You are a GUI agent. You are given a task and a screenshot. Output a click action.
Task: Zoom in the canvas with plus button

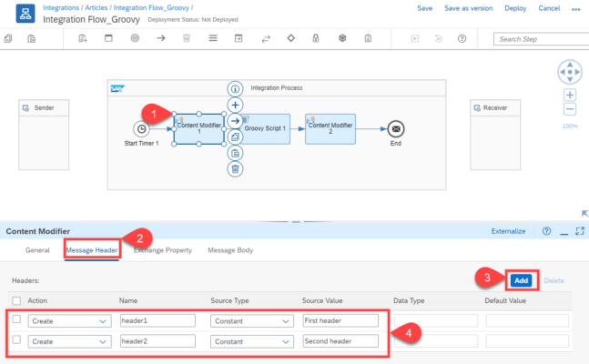tap(570, 95)
